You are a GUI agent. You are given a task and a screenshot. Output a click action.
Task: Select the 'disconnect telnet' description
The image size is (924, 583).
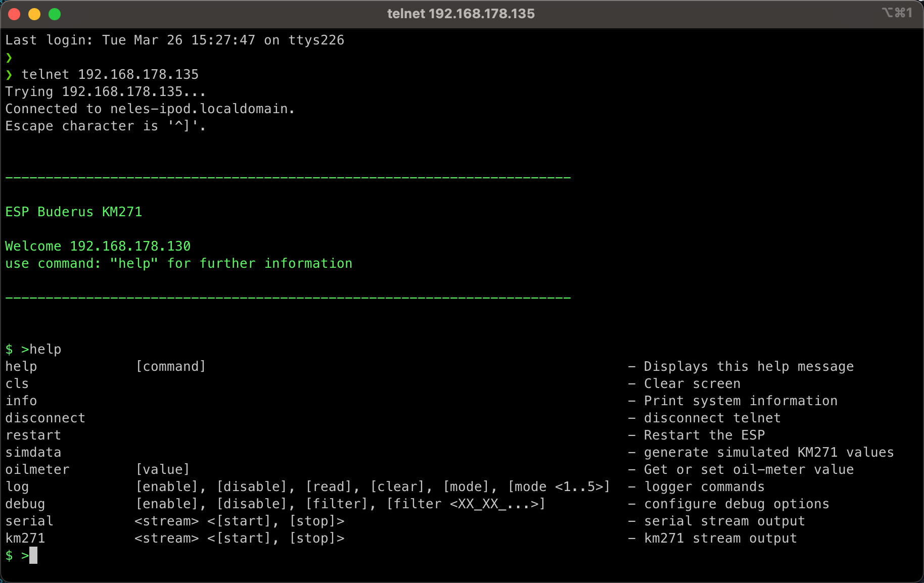(713, 418)
